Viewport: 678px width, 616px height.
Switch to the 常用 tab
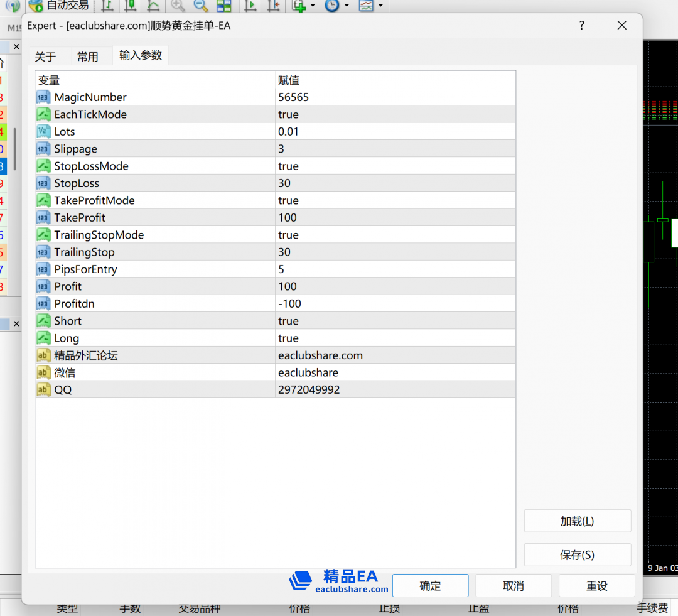[88, 57]
